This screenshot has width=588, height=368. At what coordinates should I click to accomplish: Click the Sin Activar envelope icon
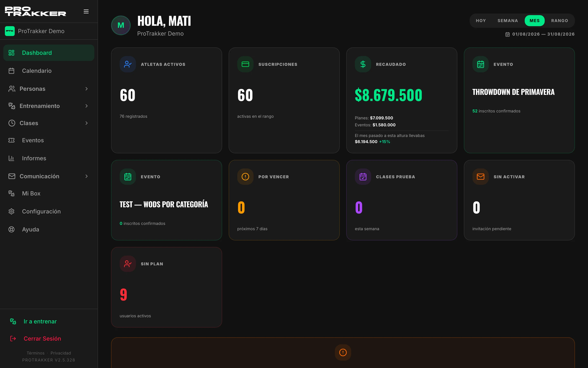tap(481, 177)
